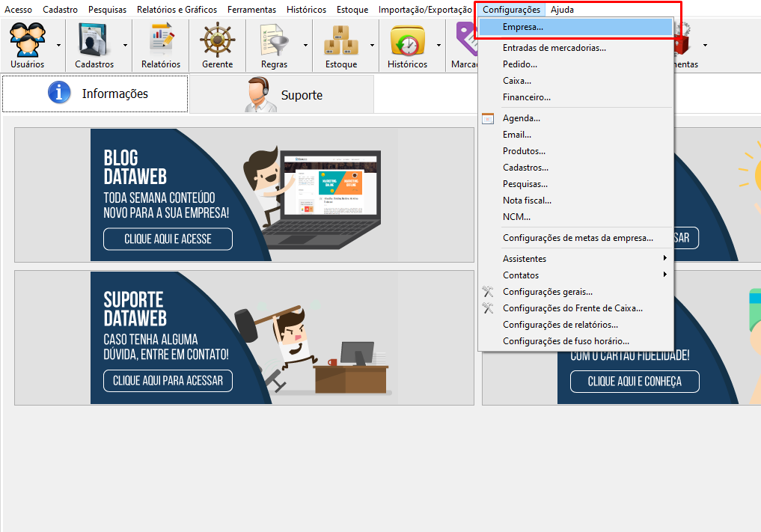Select NCM... menu entry
The image size is (761, 532).
(x=575, y=217)
